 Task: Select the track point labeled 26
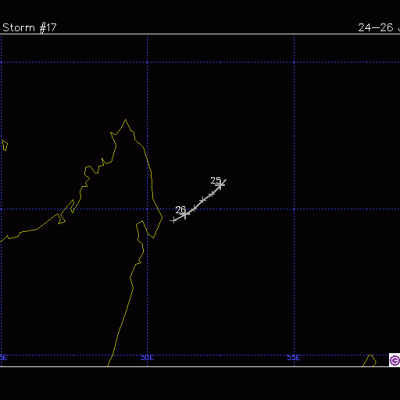[185, 214]
